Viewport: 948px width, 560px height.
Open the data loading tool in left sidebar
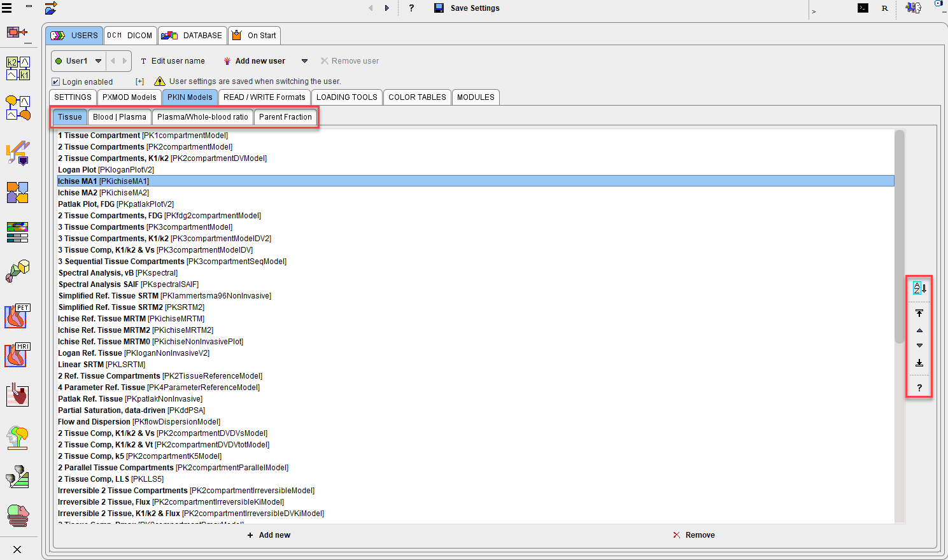point(18,32)
